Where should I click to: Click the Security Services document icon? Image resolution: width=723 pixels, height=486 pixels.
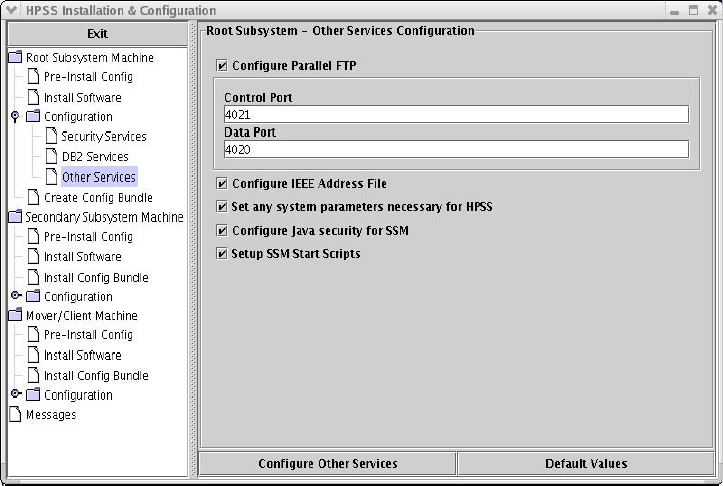(x=52, y=136)
